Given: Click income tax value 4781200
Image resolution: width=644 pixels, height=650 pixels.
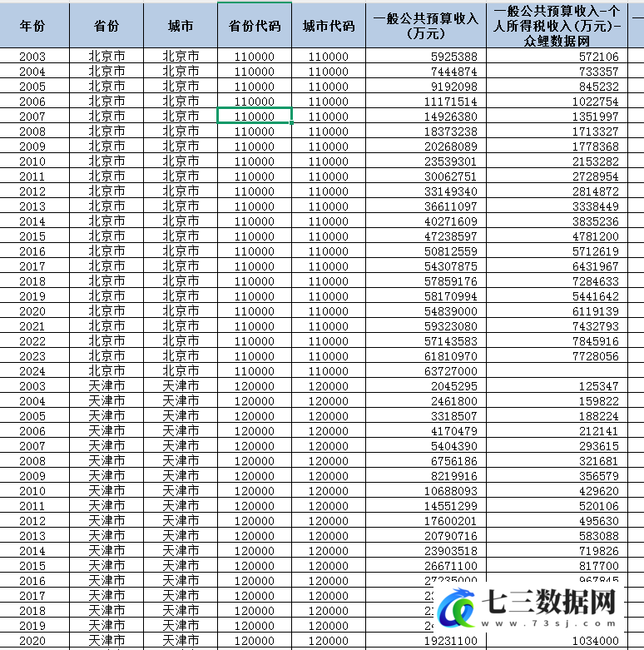Looking at the screenshot, I should click(x=596, y=236).
